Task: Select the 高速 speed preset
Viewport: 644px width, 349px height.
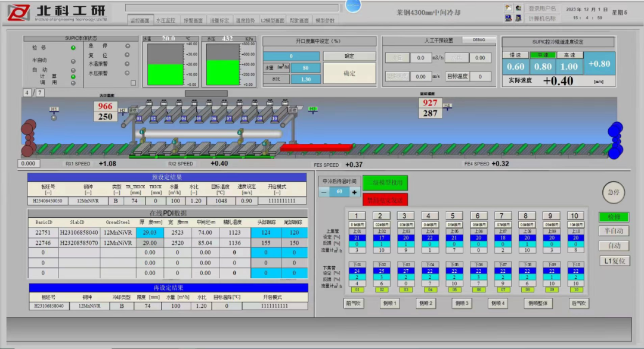Action: (x=569, y=55)
